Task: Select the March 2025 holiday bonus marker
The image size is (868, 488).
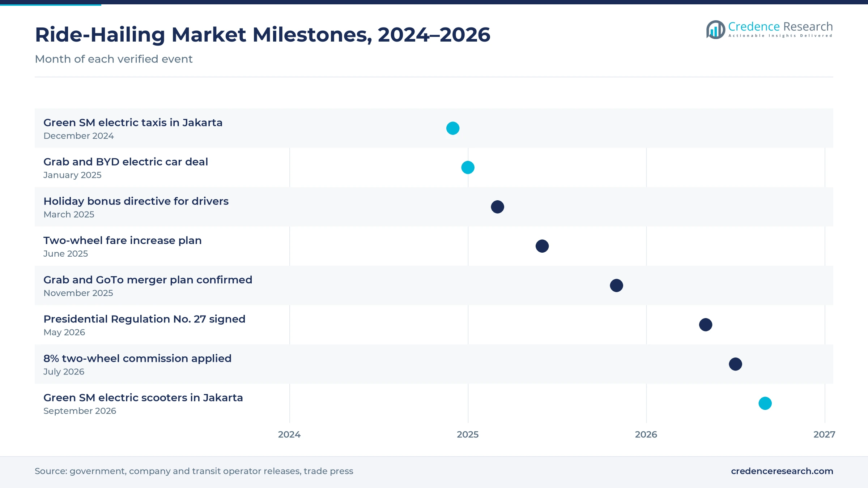Action: click(x=497, y=207)
